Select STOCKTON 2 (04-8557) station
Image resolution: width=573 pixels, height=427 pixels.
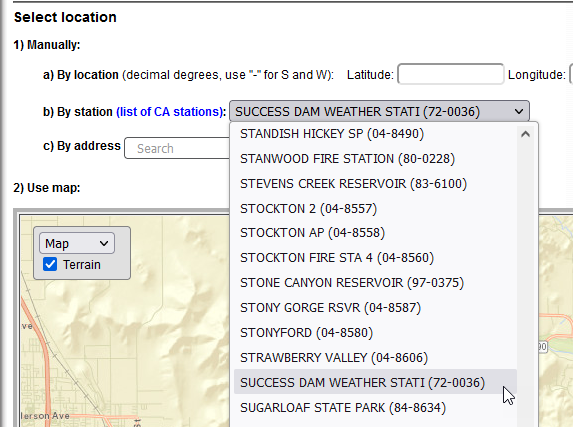(x=375, y=208)
